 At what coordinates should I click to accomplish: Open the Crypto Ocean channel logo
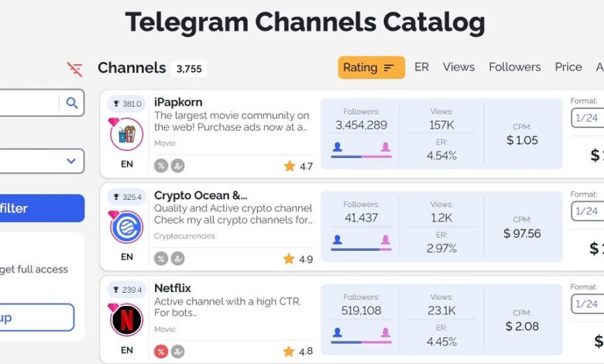pyautogui.click(x=126, y=227)
